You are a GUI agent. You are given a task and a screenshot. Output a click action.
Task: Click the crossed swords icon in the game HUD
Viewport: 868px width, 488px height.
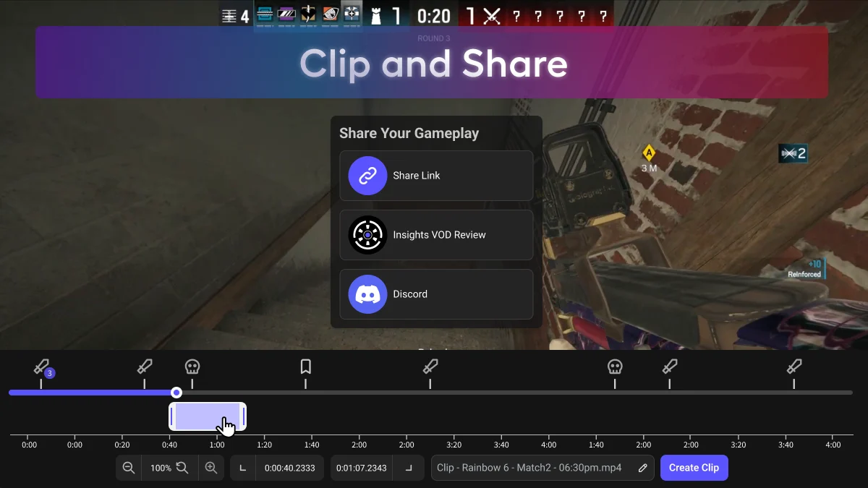pos(492,16)
